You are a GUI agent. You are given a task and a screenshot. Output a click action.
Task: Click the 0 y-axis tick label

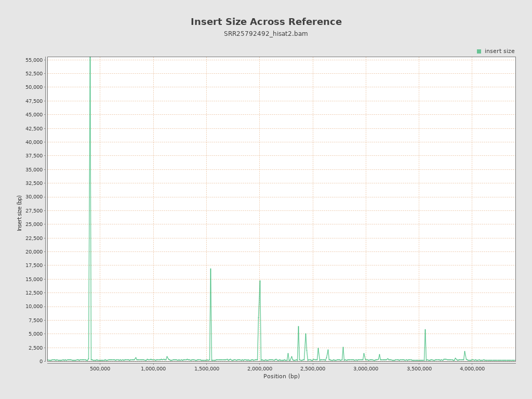click(x=41, y=362)
